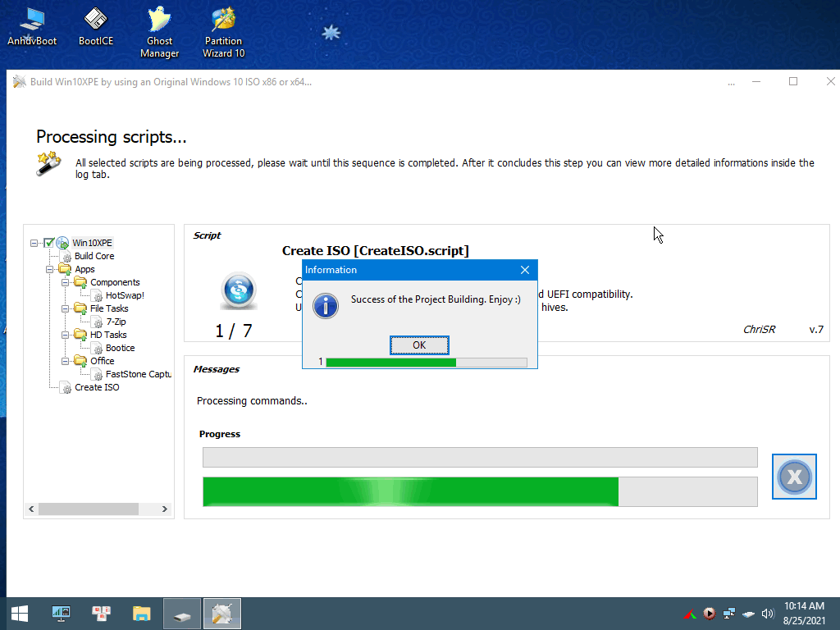Open the red toolbox taskbar icon

pyautogui.click(x=101, y=614)
